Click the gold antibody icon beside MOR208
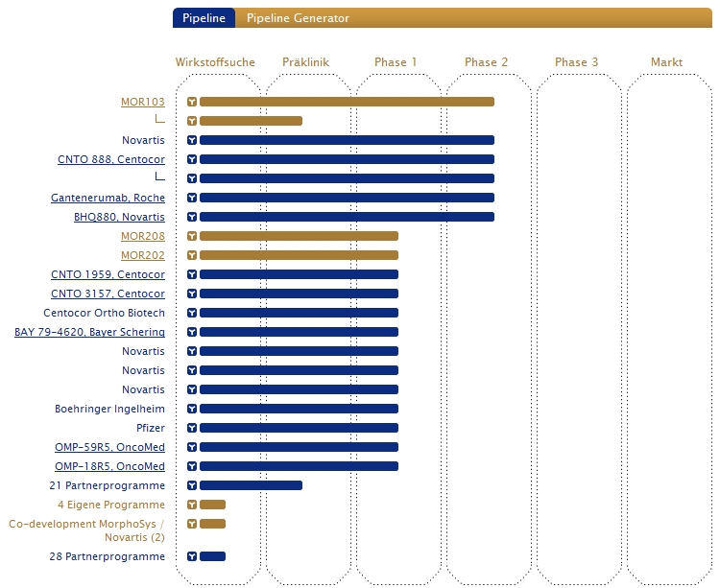720x588 pixels. point(192,236)
